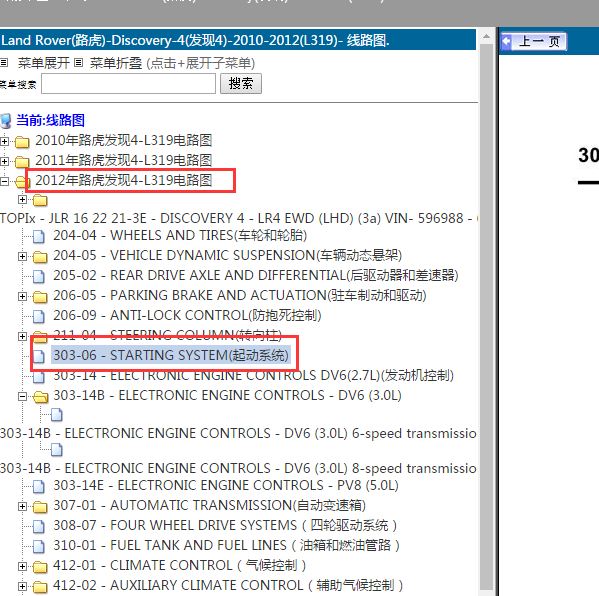Image resolution: width=599 pixels, height=596 pixels.
Task: Expand 307-01 Automatic Transmission node
Action: tap(23, 506)
